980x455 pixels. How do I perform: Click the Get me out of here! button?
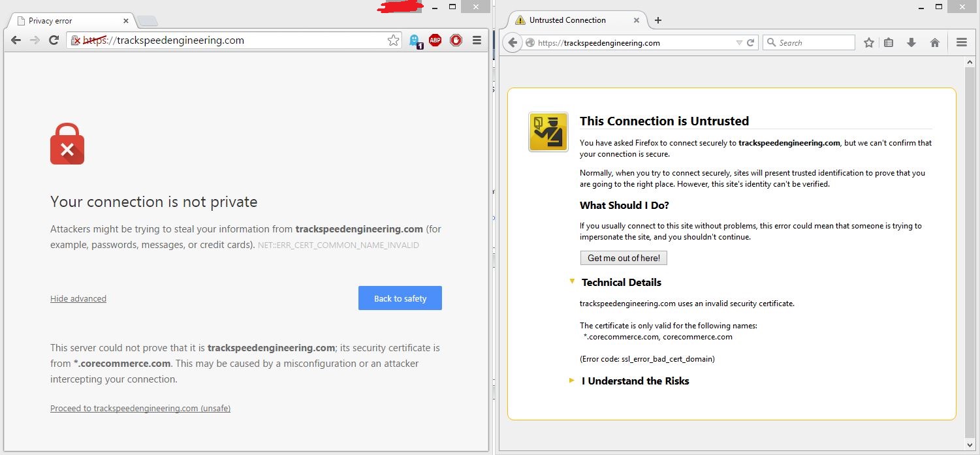click(x=624, y=258)
